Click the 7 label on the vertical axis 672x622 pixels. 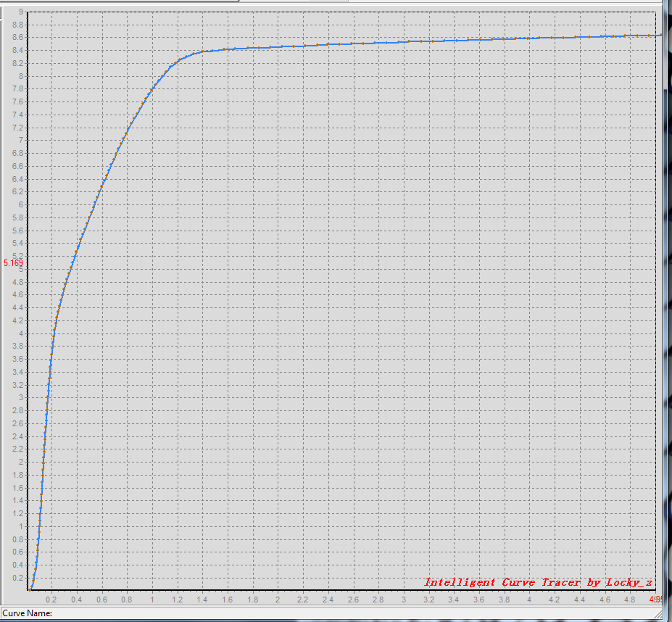pyautogui.click(x=20, y=140)
